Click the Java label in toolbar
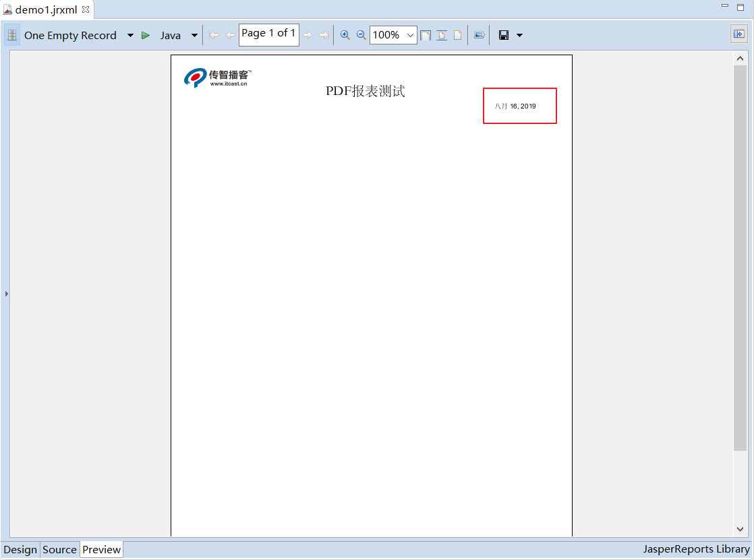The height and width of the screenshot is (560, 754). click(170, 36)
